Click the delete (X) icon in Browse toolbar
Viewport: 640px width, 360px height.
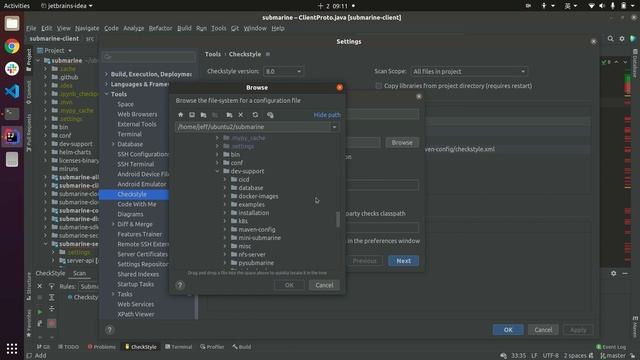point(241,115)
